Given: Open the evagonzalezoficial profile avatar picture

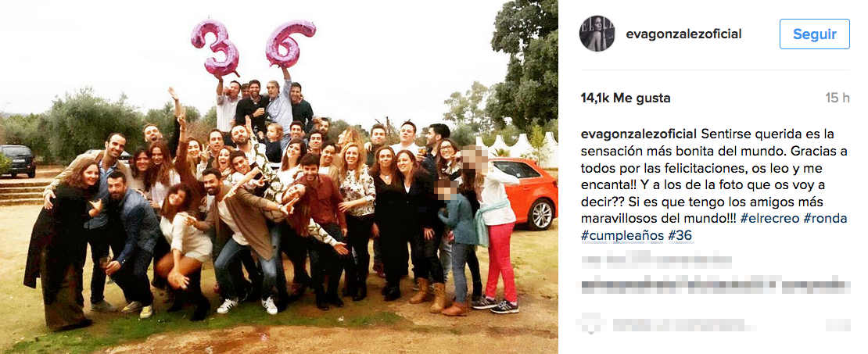Looking at the screenshot, I should (597, 34).
